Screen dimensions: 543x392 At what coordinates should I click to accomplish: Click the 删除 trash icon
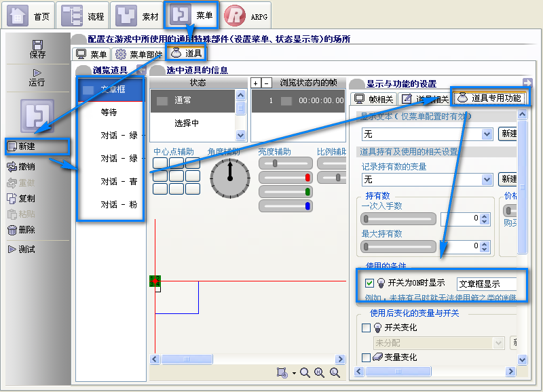12,230
